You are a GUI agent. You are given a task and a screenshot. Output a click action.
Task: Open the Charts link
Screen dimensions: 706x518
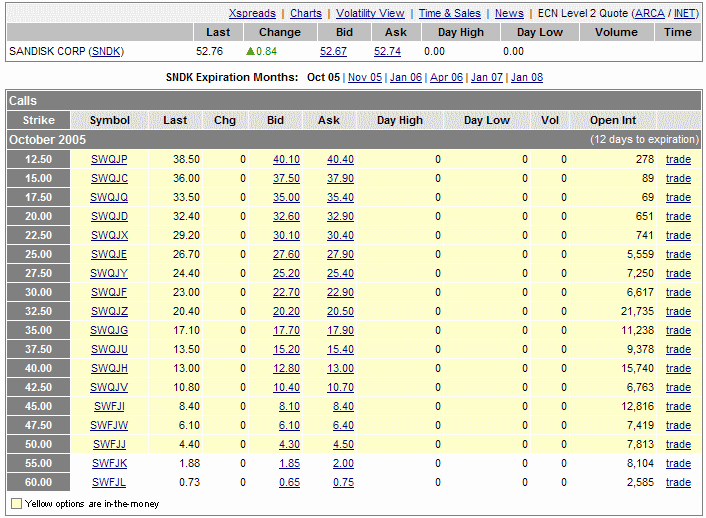point(306,14)
